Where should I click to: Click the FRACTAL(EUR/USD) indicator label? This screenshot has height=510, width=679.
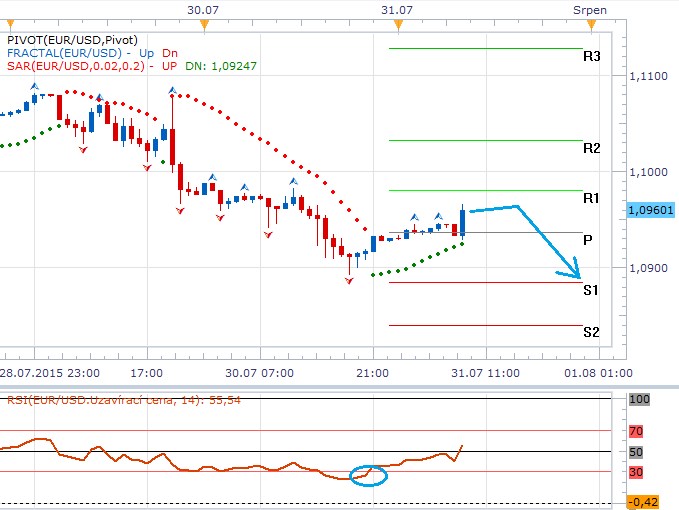pyautogui.click(x=61, y=53)
